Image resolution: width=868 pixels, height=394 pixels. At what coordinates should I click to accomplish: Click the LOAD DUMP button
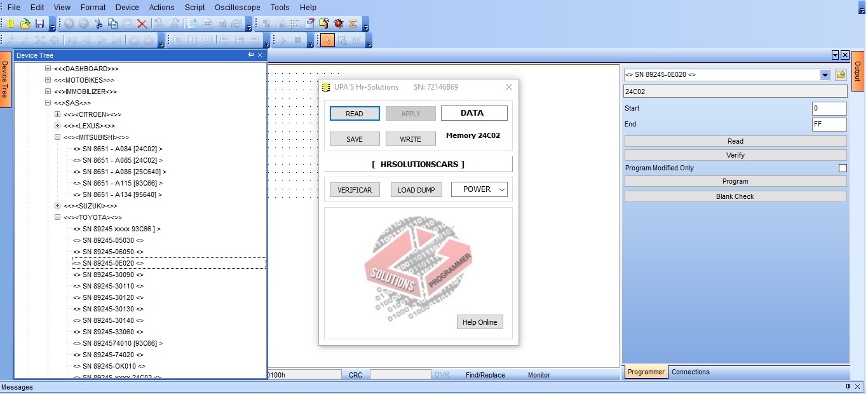click(x=416, y=190)
